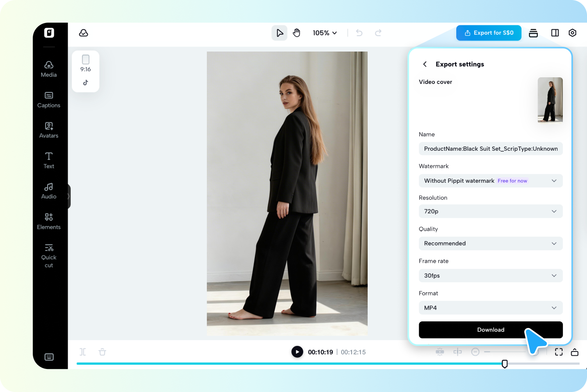Click the "Free for now" label
The height and width of the screenshot is (392, 587).
click(x=512, y=181)
